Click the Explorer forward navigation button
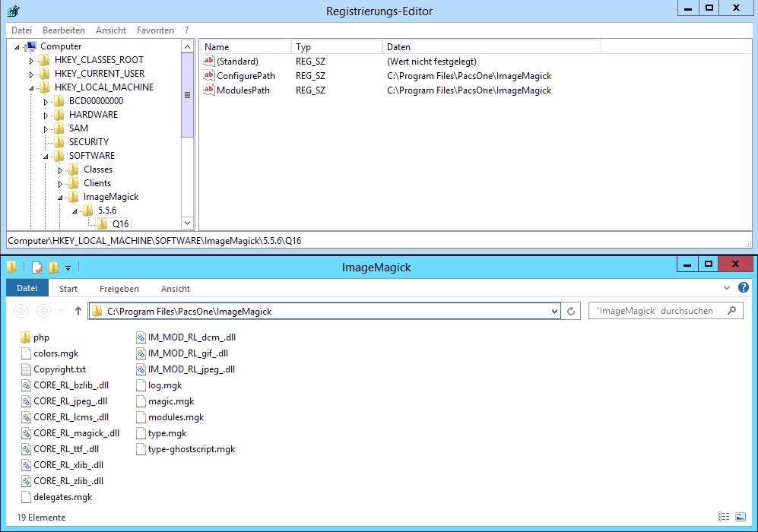This screenshot has height=532, width=758. point(43,311)
